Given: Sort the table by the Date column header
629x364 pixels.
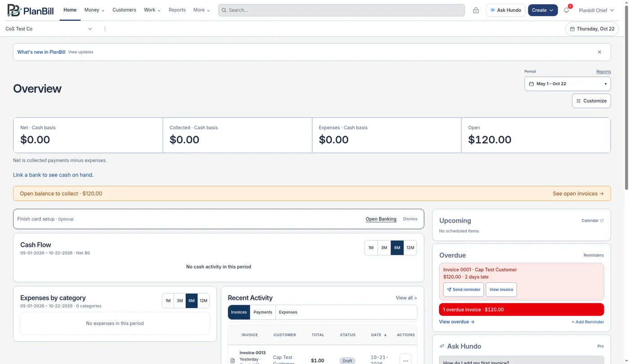Looking at the screenshot, I should [379, 335].
